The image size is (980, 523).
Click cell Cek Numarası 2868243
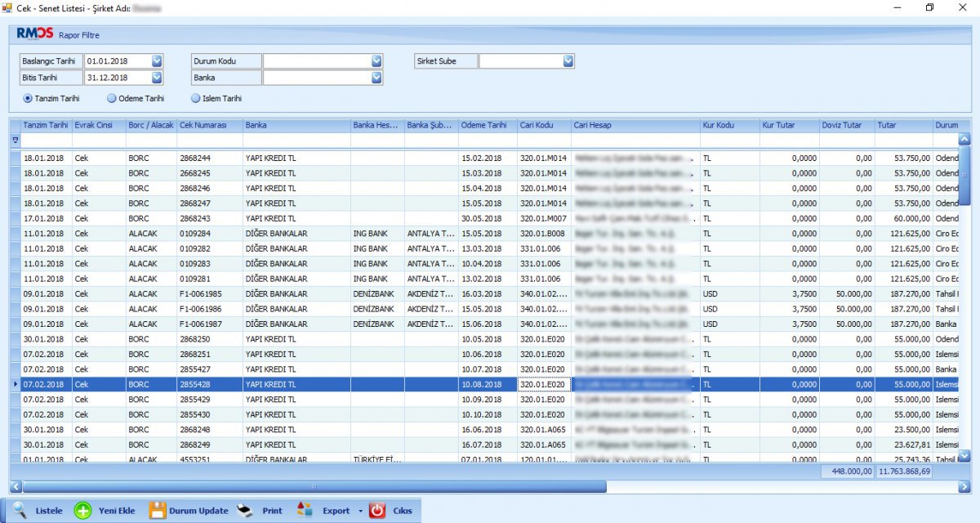pyautogui.click(x=210, y=218)
